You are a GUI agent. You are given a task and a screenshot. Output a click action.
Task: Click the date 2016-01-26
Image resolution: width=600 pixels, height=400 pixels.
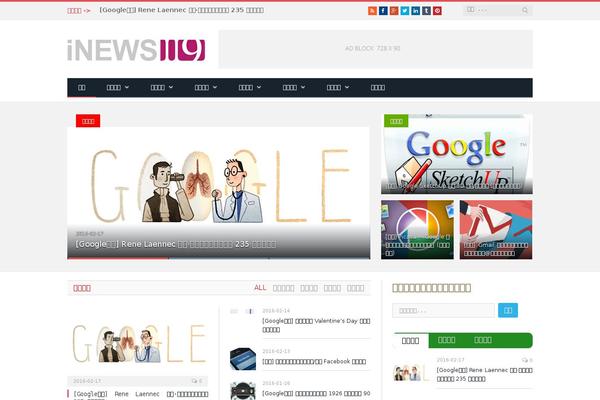[276, 383]
